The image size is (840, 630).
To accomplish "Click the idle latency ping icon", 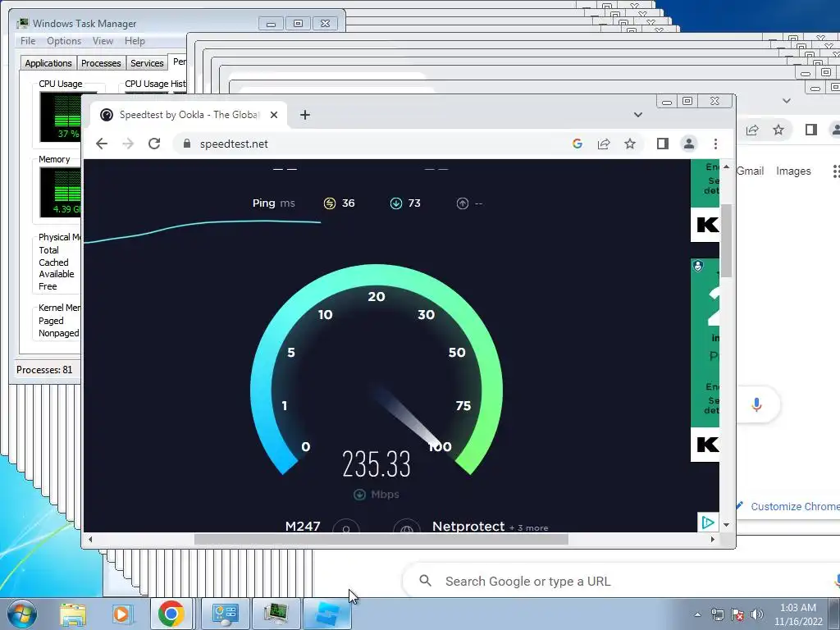I will pos(330,203).
